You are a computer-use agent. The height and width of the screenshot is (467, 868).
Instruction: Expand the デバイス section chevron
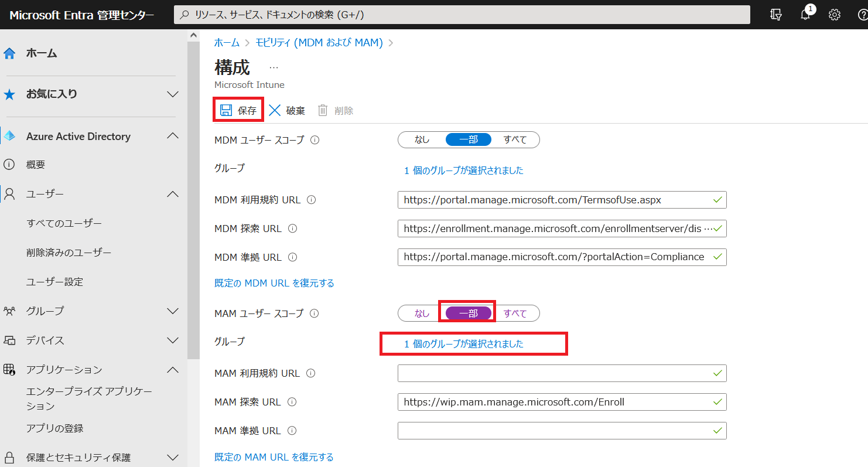(x=173, y=340)
